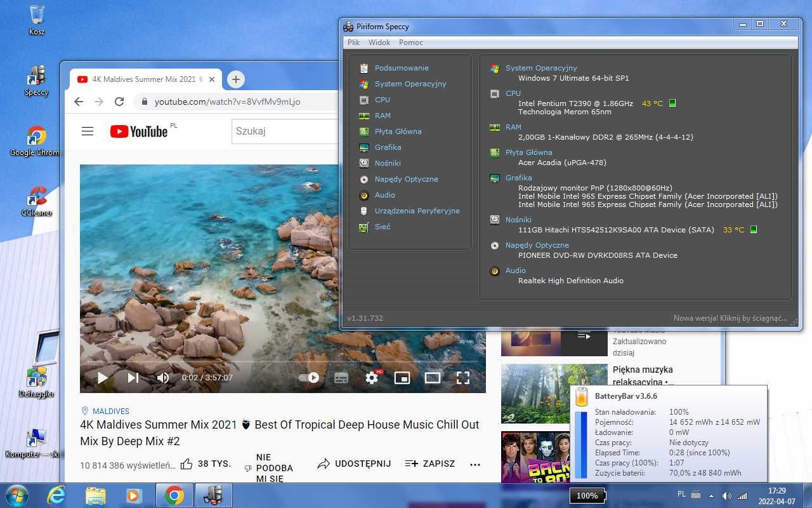Click the RAM heading link in summary pane
Image resolution: width=812 pixels, height=508 pixels.
click(513, 127)
